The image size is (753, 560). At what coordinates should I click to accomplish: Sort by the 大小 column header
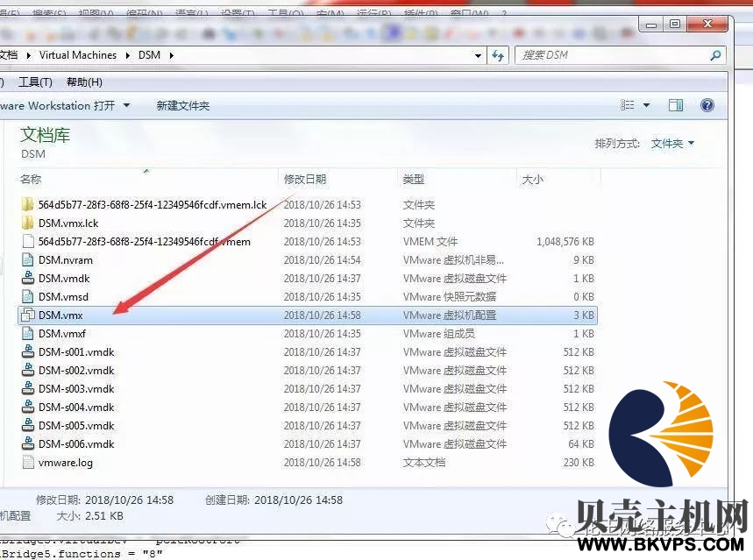click(533, 179)
